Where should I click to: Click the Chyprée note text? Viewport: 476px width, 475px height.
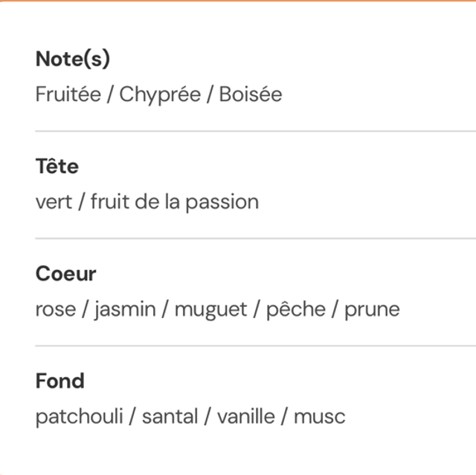161,95
